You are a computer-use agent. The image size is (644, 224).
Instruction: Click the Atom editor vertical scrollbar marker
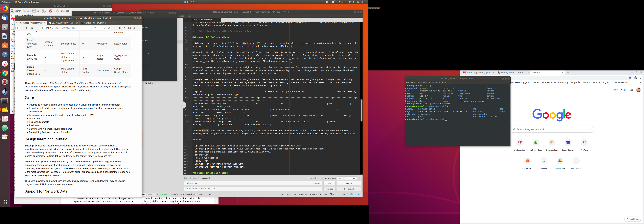(x=361, y=110)
